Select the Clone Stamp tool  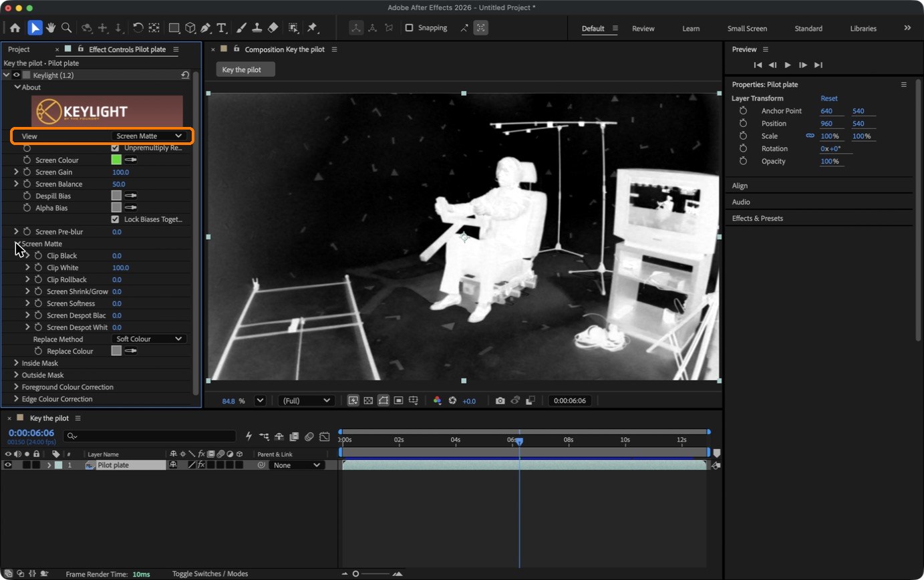[257, 28]
